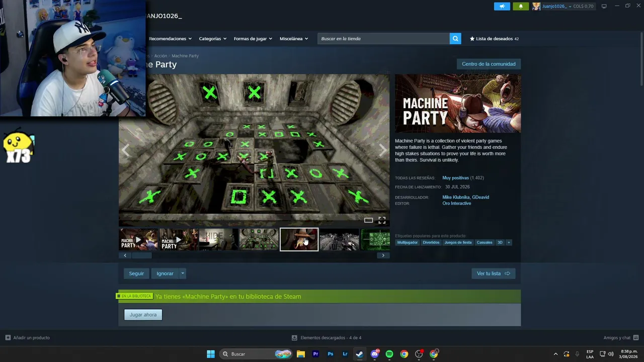Click the Casuales tag
This screenshot has height=362, width=644.
[485, 242]
